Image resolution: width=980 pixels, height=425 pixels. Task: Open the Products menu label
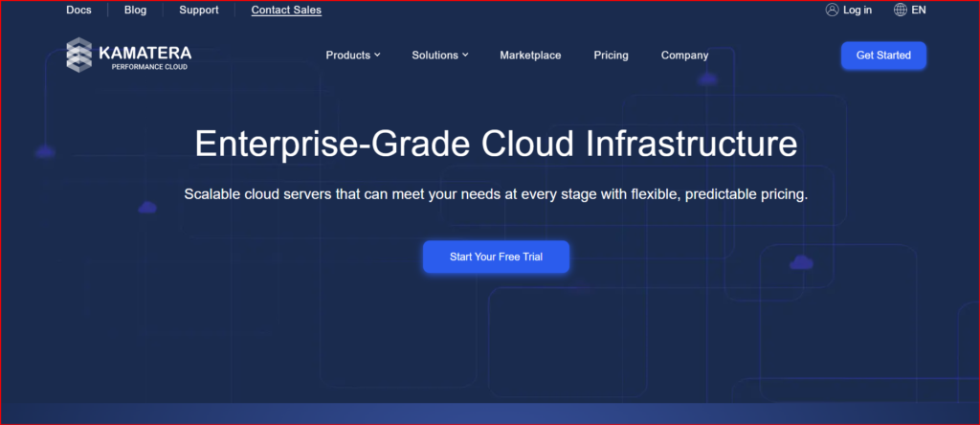coord(347,56)
